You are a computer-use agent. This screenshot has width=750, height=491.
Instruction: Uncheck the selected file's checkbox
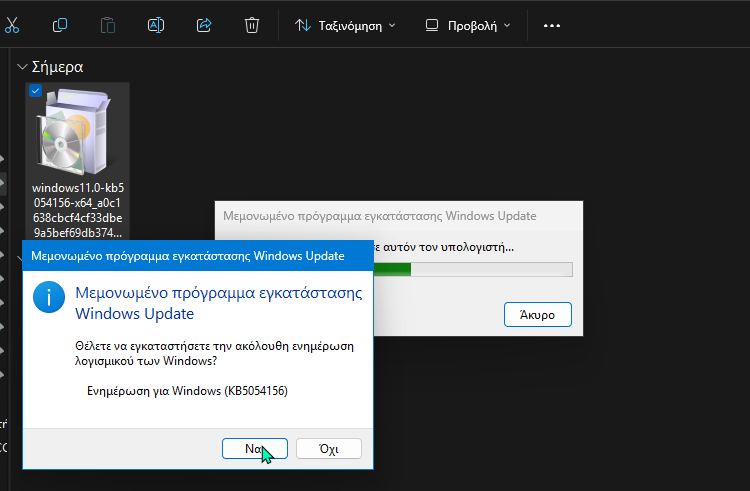35,90
